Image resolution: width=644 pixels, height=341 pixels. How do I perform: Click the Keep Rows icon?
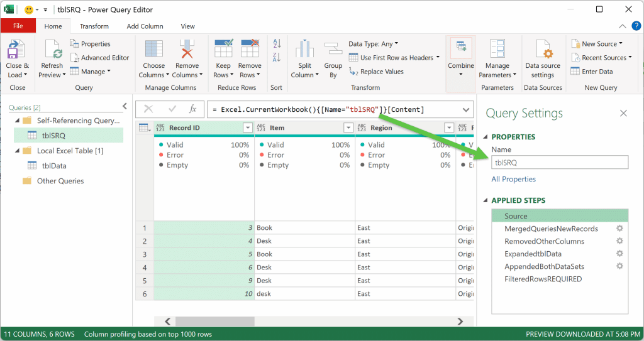(x=223, y=48)
